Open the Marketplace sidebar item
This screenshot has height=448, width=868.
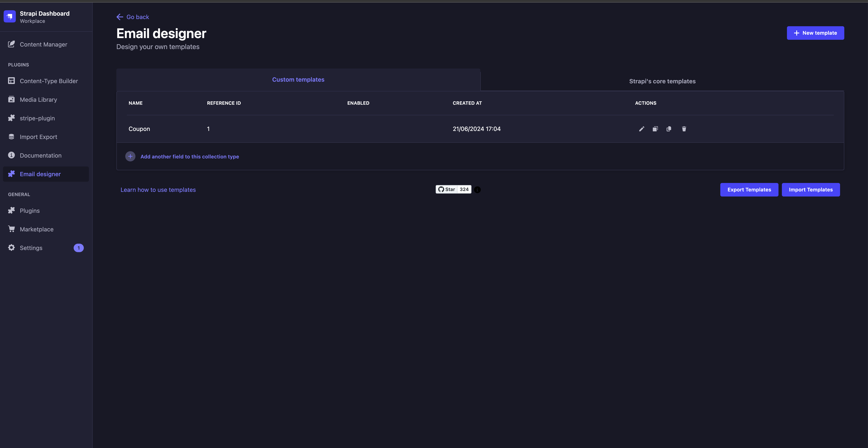[x=36, y=229]
